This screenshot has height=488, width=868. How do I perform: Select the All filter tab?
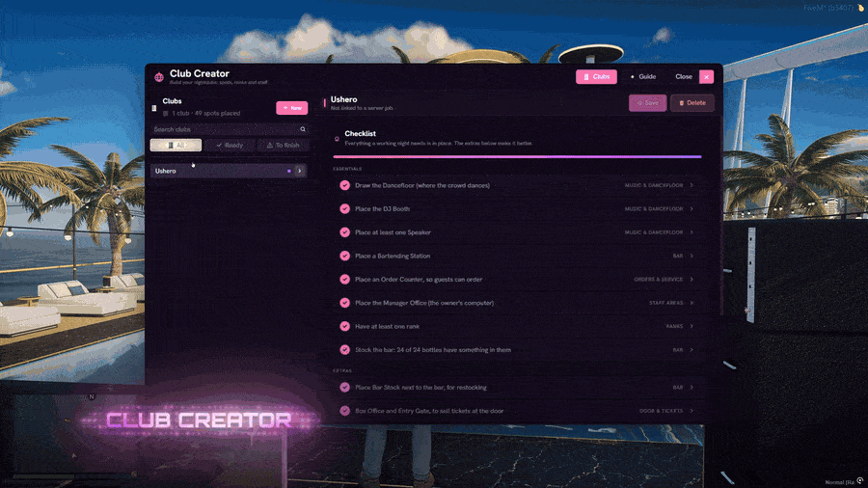point(176,145)
